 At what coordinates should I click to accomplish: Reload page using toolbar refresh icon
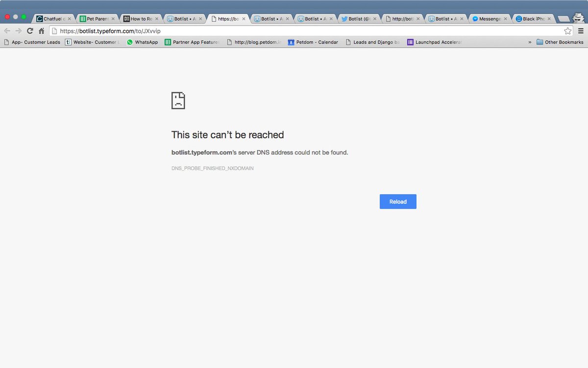pyautogui.click(x=30, y=31)
